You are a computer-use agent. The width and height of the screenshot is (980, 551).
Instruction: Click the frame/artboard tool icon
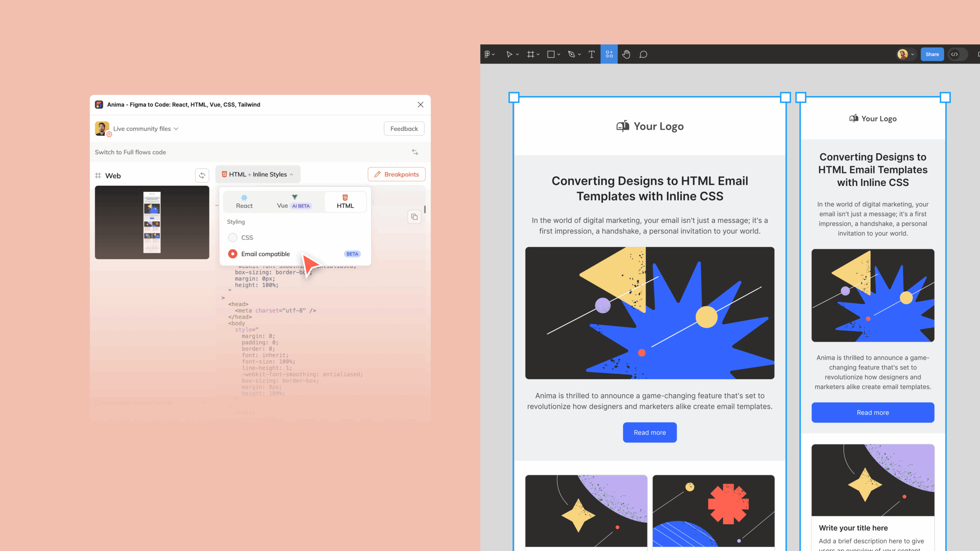531,54
